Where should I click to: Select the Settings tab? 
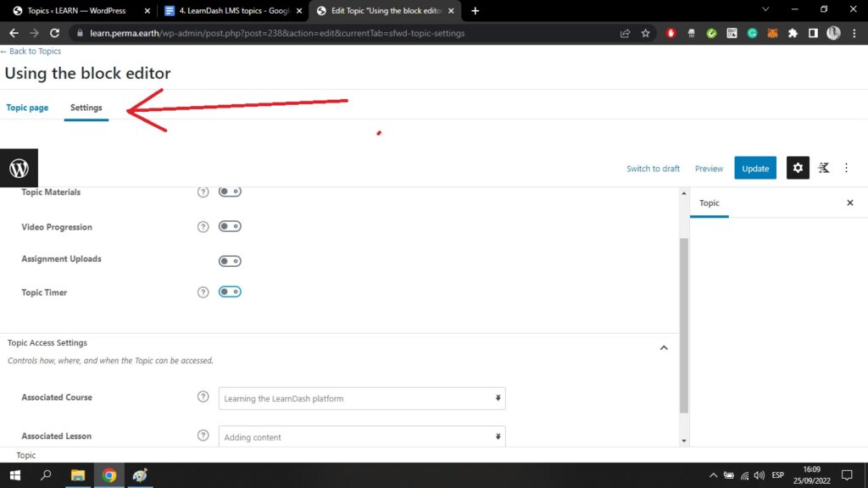[x=86, y=108]
